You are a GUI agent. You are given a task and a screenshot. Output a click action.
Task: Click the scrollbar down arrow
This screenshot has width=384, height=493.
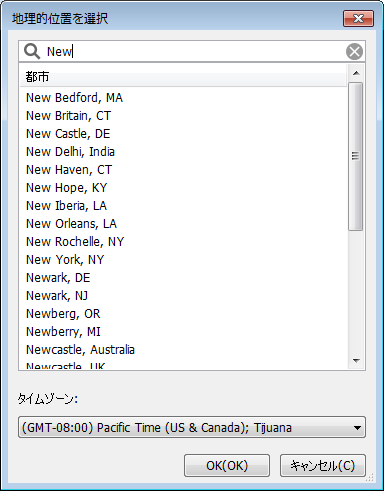click(x=356, y=361)
